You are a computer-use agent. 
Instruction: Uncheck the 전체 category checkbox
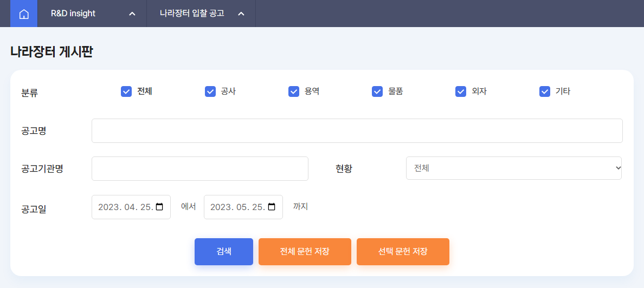tap(126, 91)
